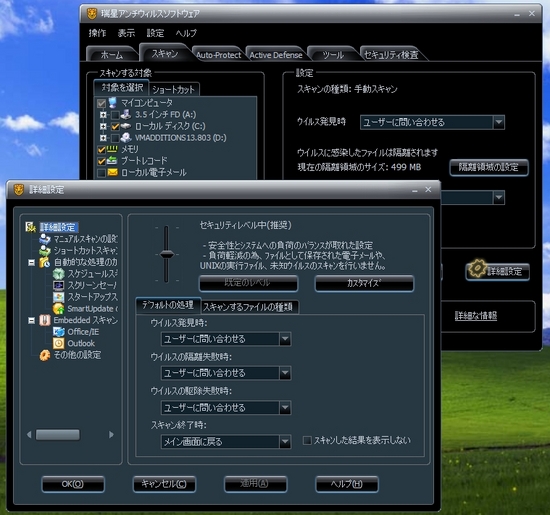Open the 詳細な情報 link
This screenshot has width=550, height=515.
point(476,315)
